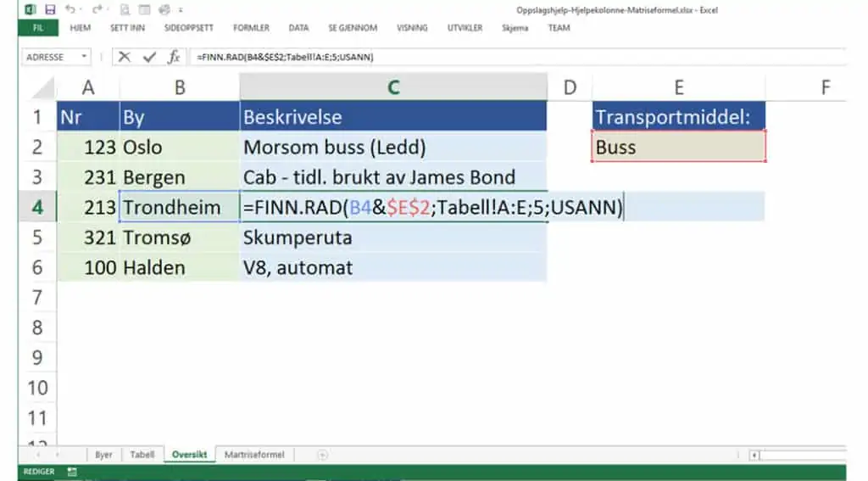This screenshot has width=868, height=481.
Task: Click the 'Beskrivelse' header cell
Action: tap(393, 117)
